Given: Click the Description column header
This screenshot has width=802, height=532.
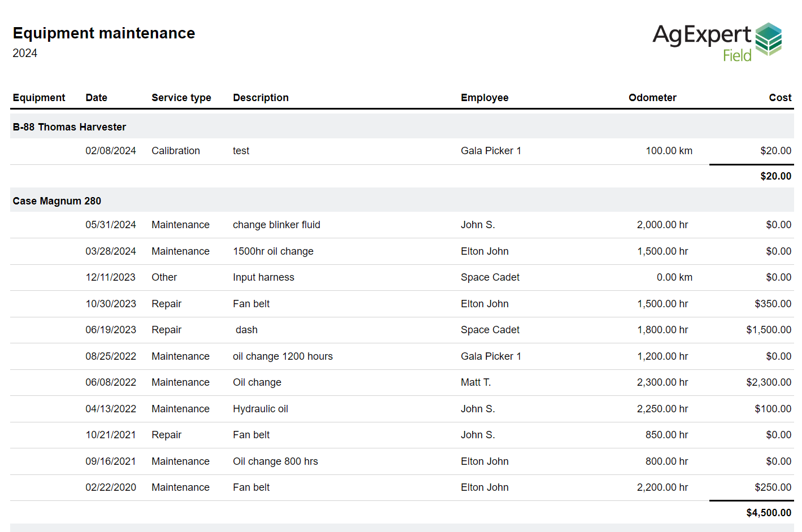Looking at the screenshot, I should tap(261, 98).
